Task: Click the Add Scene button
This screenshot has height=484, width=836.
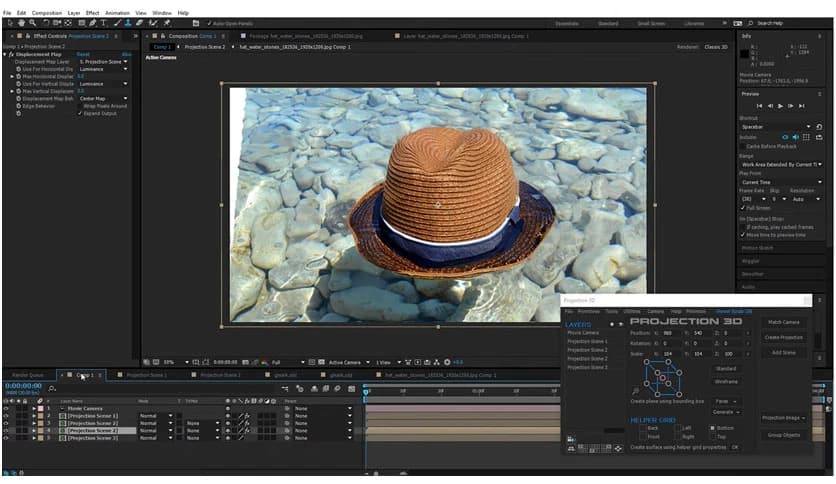Action: tap(783, 352)
